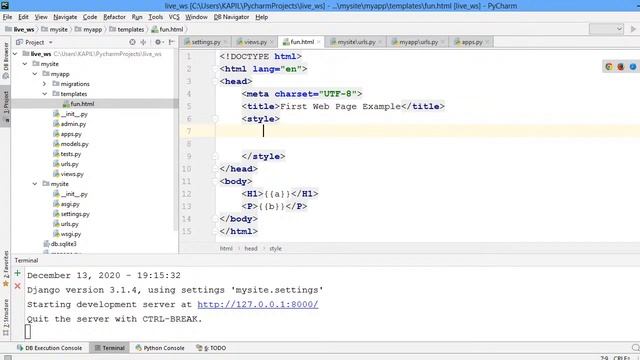Collapse the live_ws root folder

coord(15,54)
